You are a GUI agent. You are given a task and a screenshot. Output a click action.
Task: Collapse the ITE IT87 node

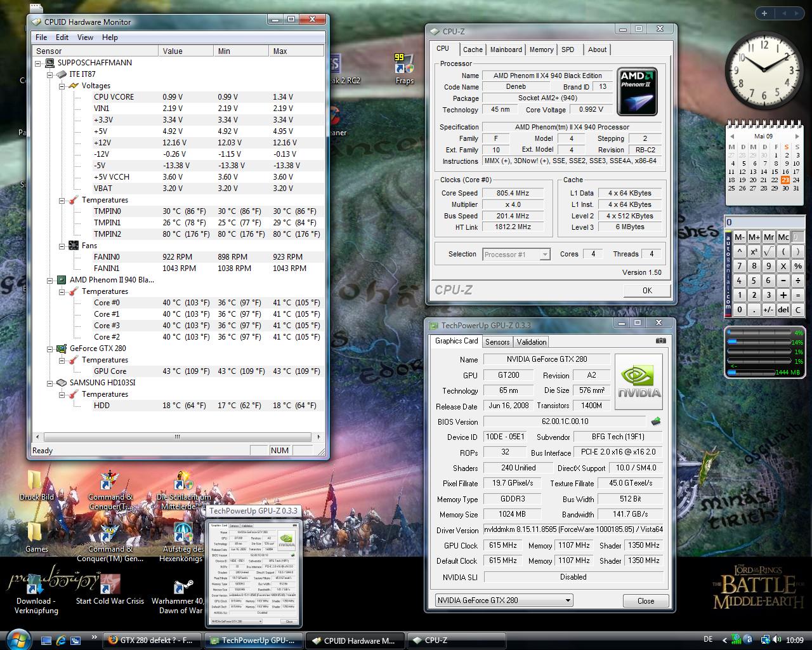tap(51, 74)
